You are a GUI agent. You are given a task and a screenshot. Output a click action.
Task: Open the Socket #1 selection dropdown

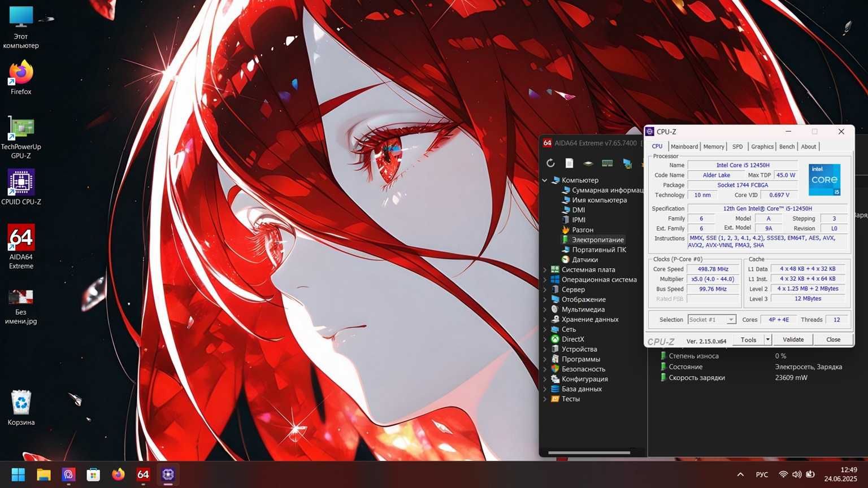click(x=711, y=320)
